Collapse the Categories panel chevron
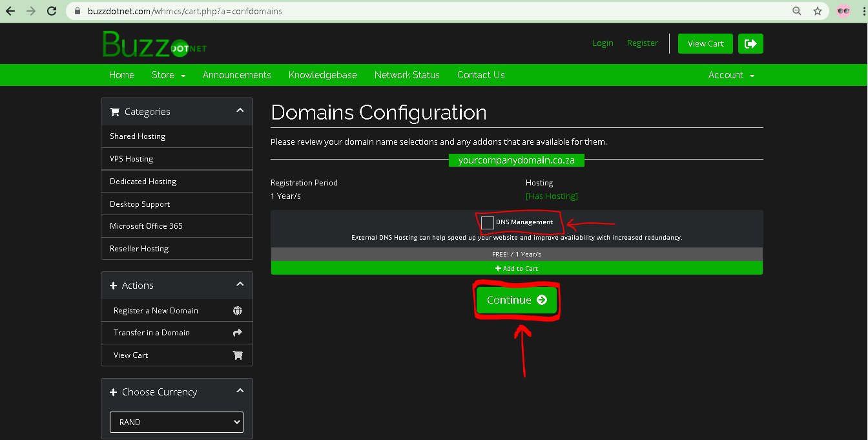868x440 pixels. click(240, 111)
